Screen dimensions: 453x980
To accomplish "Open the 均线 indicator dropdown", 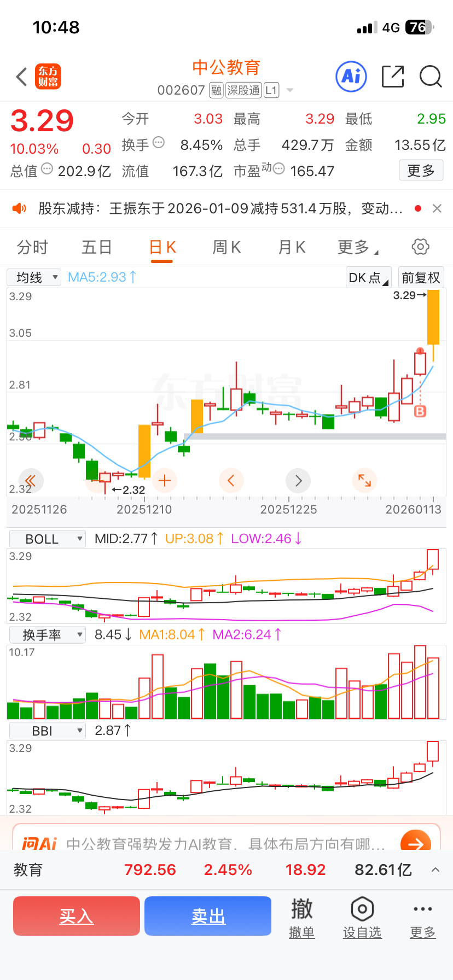I will pyautogui.click(x=33, y=277).
